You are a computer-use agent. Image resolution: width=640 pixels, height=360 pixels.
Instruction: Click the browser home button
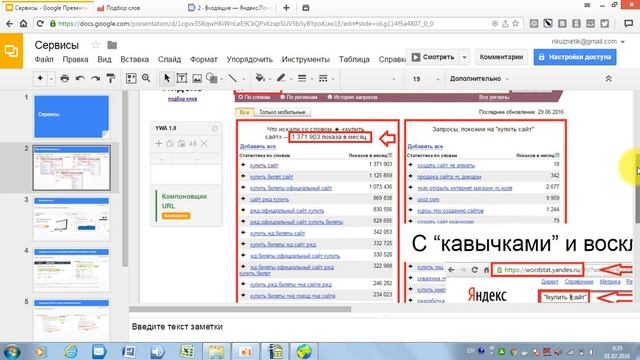[24, 24]
